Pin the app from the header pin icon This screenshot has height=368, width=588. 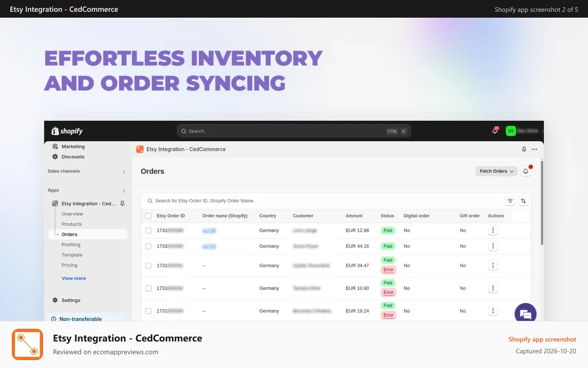pos(524,149)
